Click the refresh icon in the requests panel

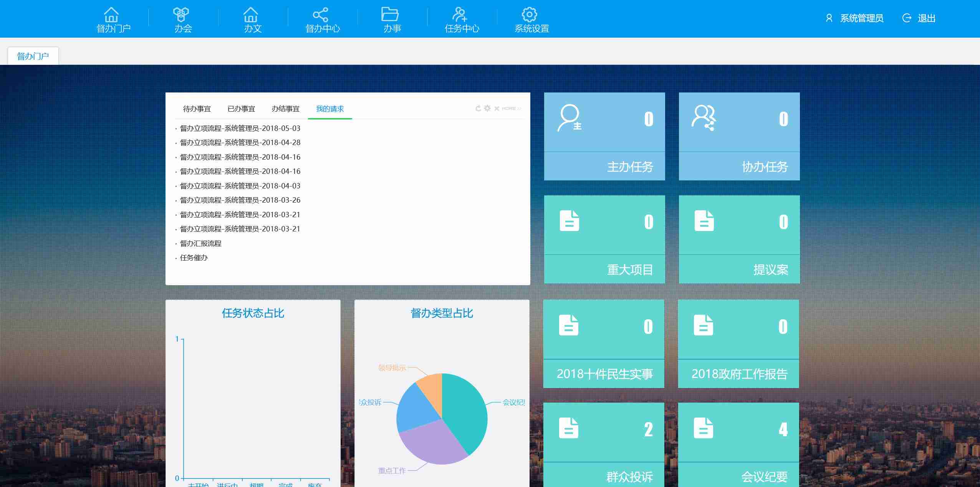(x=478, y=109)
